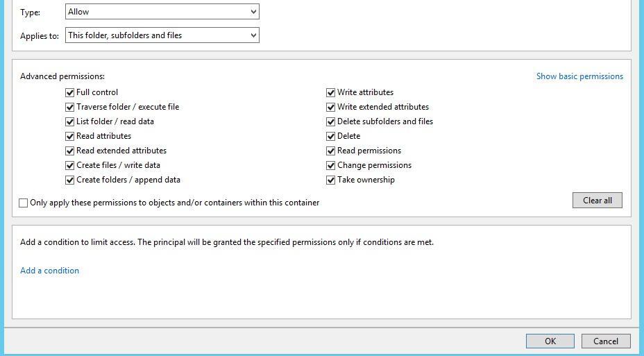Uncheck Write extended attributes
Viewport: 644px width, 356px height.
(x=330, y=108)
